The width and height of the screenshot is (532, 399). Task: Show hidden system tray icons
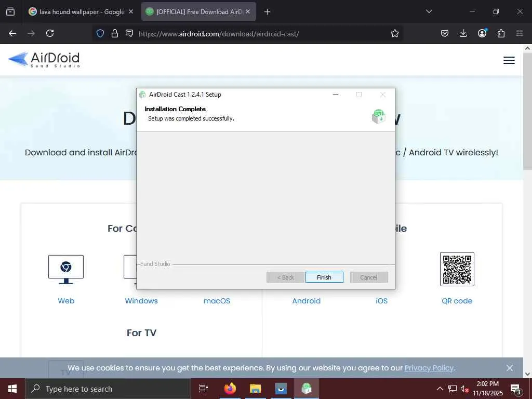440,389
